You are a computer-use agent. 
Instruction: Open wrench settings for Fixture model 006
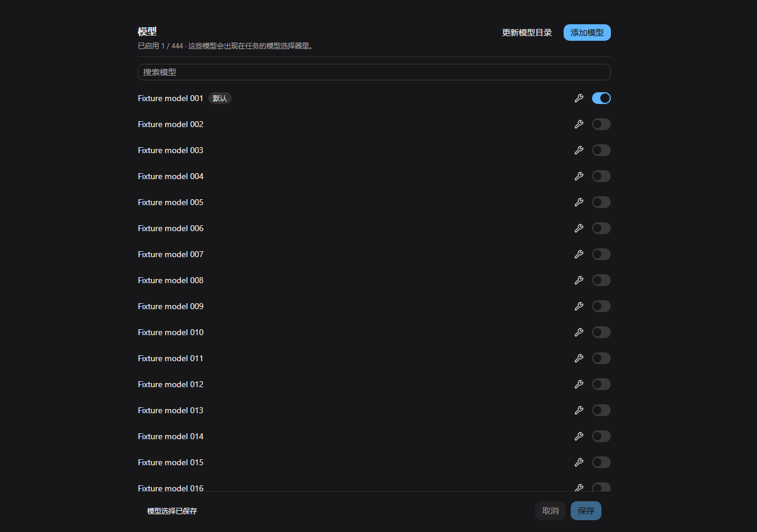click(579, 228)
